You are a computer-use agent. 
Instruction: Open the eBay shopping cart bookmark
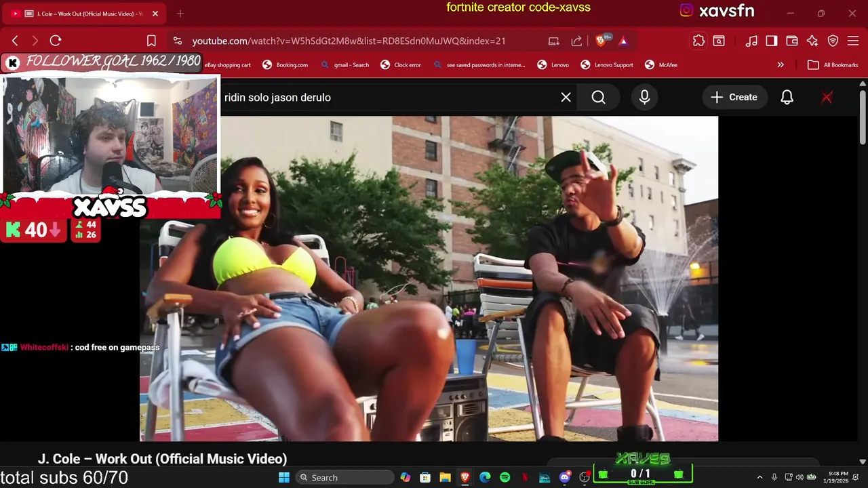tap(228, 65)
